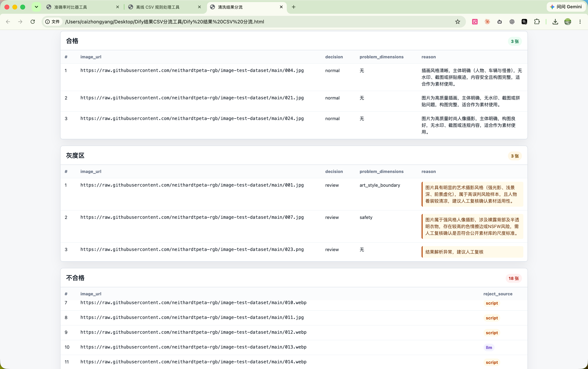Click the 问问 Gemini button
This screenshot has width=588, height=369.
coord(566,7)
